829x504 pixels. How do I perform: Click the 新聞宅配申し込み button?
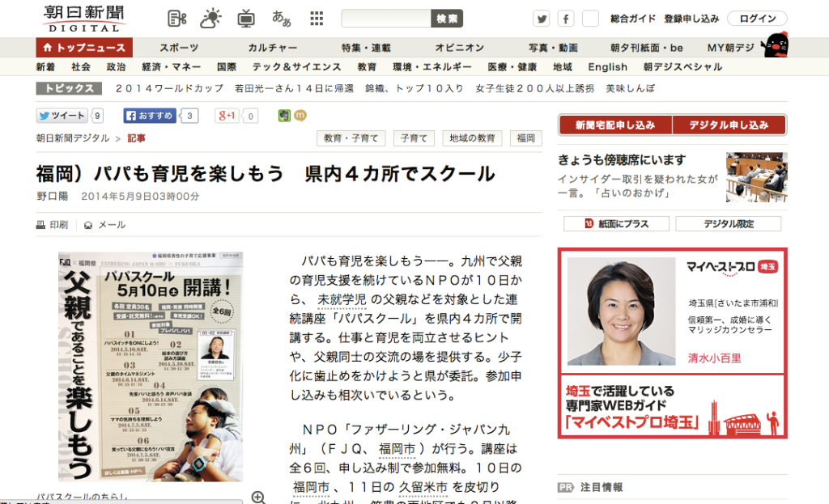[x=615, y=125]
